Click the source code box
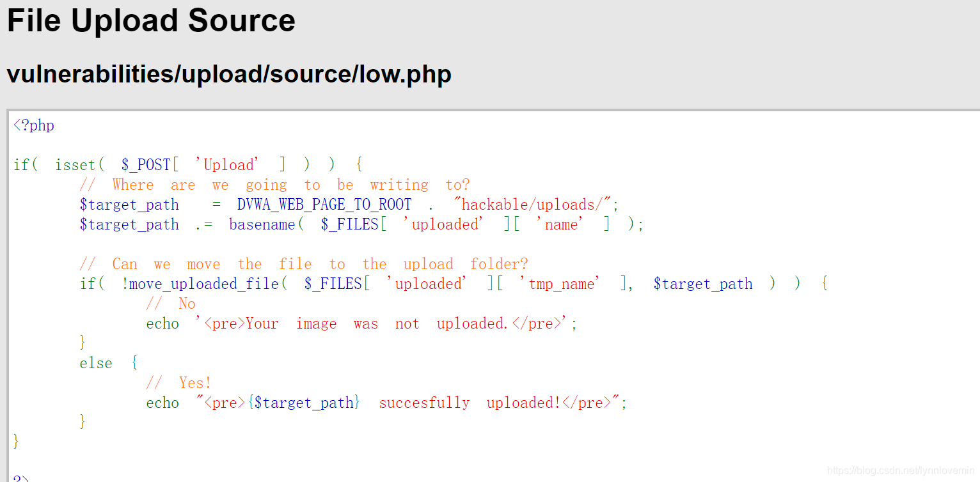The height and width of the screenshot is (482, 980). tap(493, 296)
